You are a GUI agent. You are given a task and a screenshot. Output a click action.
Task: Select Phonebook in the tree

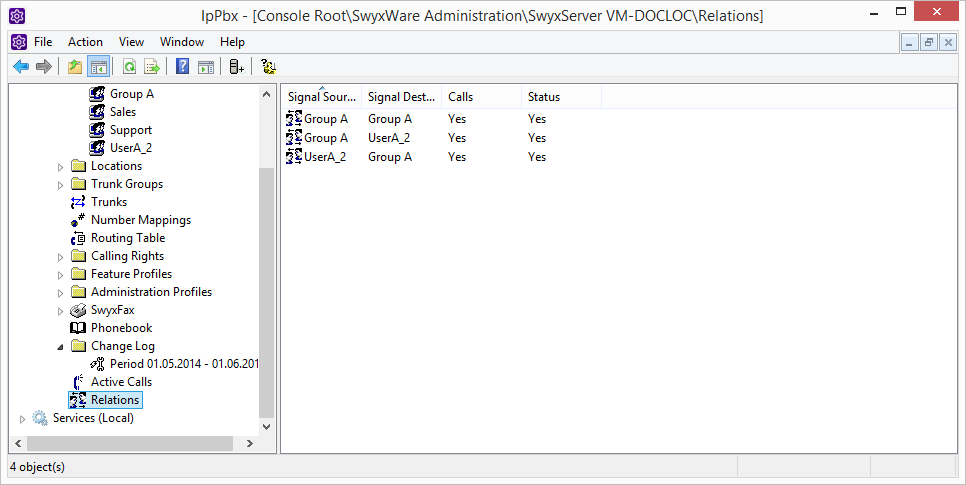coord(121,328)
